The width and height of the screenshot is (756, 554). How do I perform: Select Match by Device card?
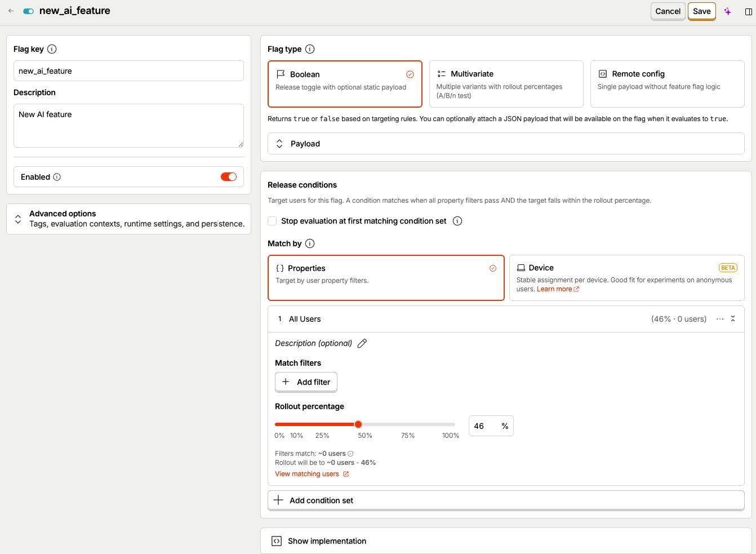tap(626, 278)
